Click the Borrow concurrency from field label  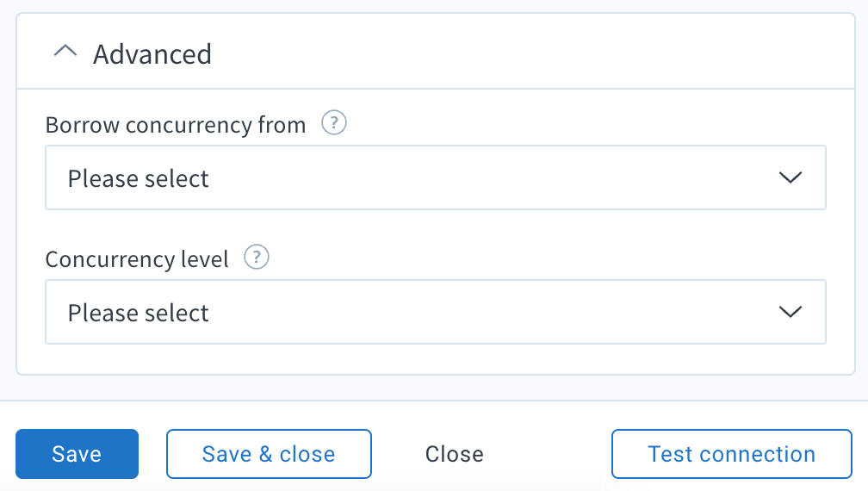pos(176,125)
